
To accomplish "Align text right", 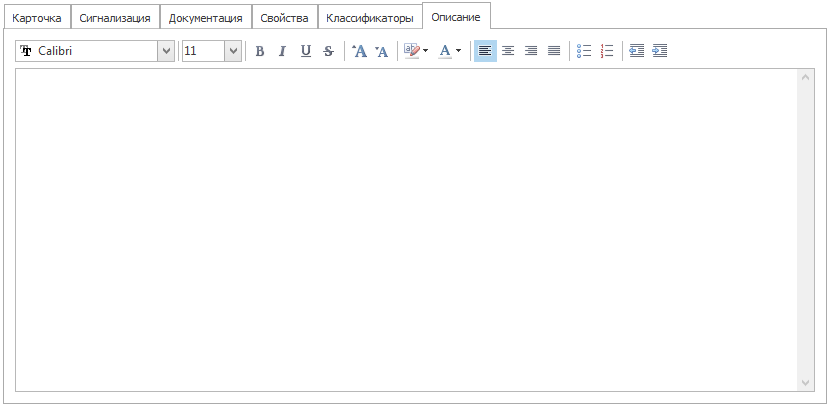I will (x=531, y=51).
